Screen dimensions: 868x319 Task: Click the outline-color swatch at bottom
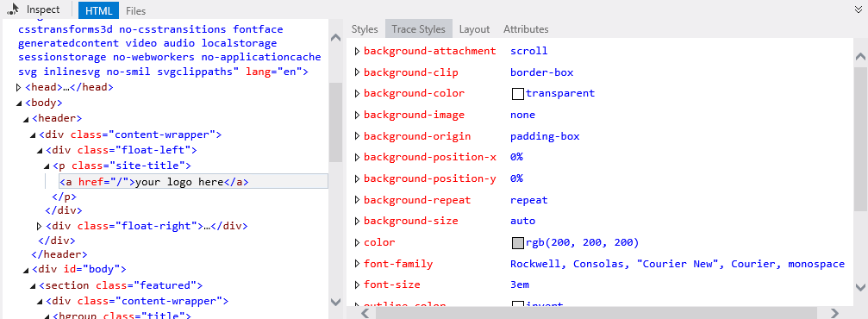coord(517,304)
